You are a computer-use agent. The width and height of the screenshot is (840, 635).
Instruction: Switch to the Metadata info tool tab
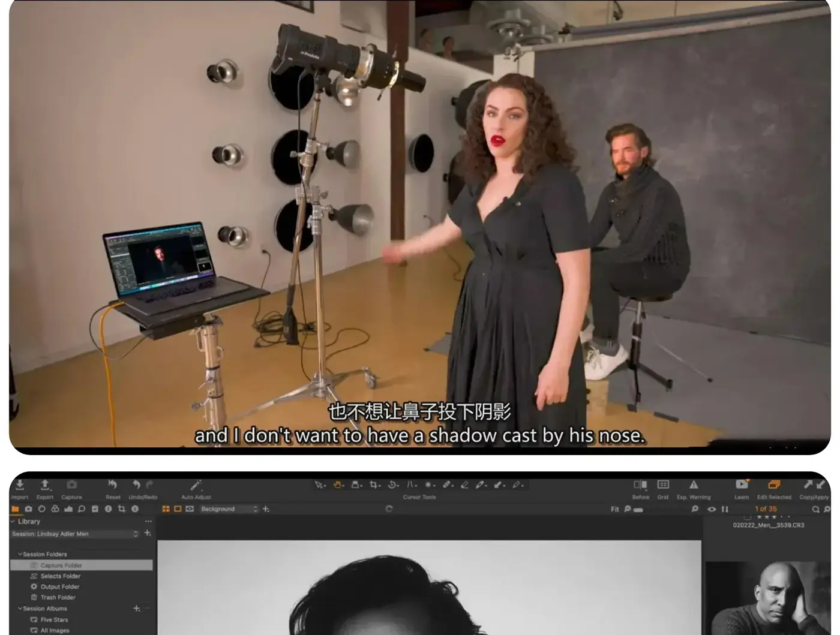108,509
